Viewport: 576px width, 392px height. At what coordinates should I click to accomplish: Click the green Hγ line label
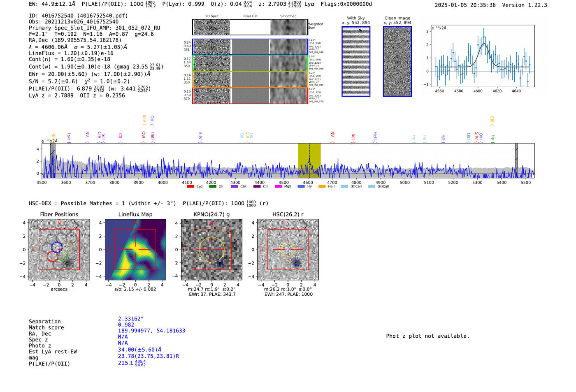(492, 139)
